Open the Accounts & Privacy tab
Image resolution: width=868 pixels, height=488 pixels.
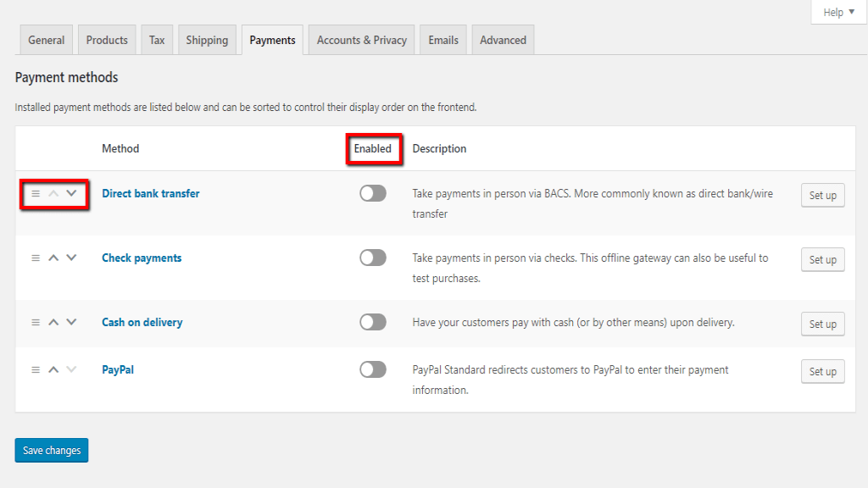[362, 40]
